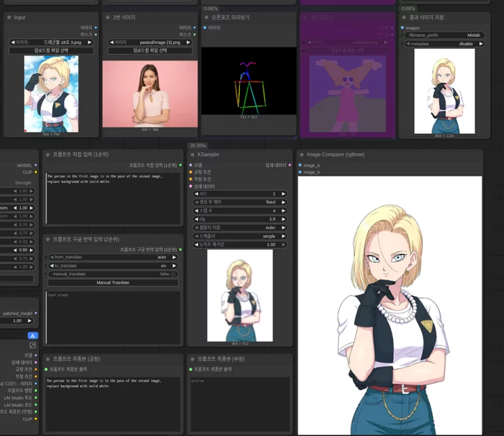Click the pink background woman thumbnail
The width and height of the screenshot is (504, 436).
point(150,94)
